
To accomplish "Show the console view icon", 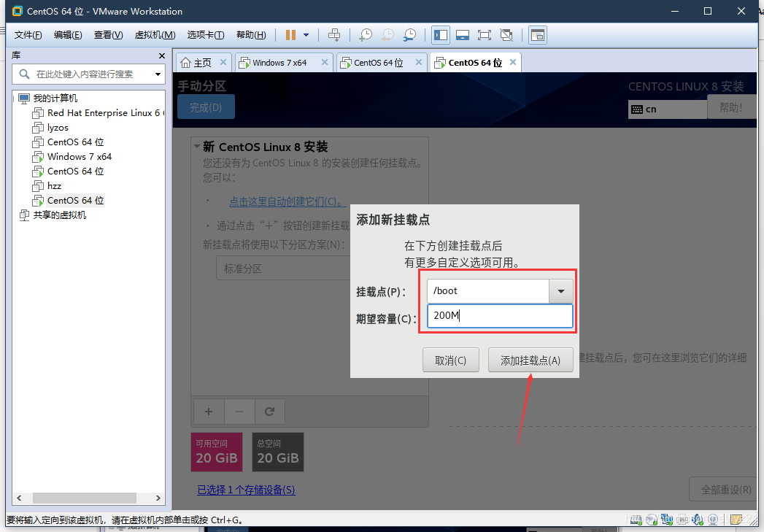I will [x=538, y=35].
